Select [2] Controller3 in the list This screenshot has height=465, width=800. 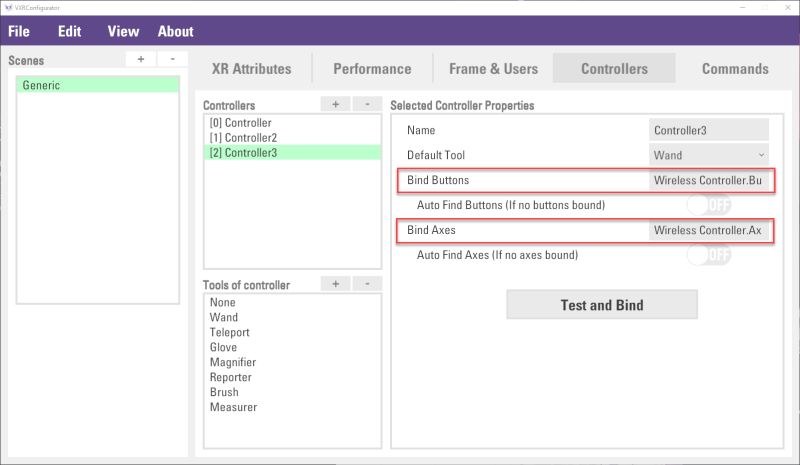coord(292,153)
